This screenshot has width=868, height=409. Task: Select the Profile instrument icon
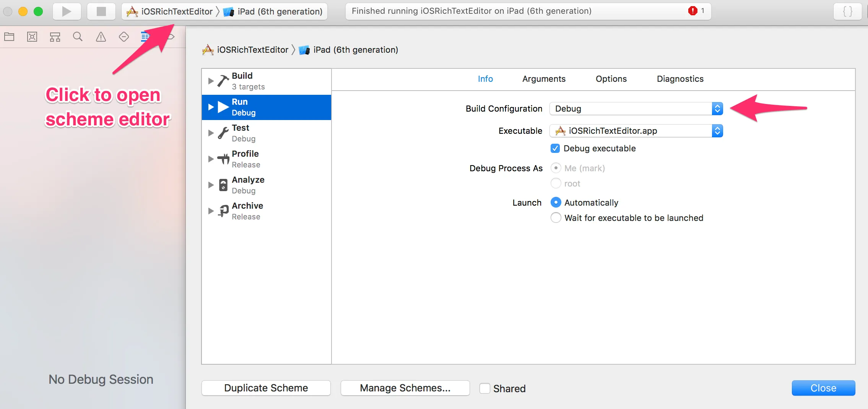pos(223,159)
